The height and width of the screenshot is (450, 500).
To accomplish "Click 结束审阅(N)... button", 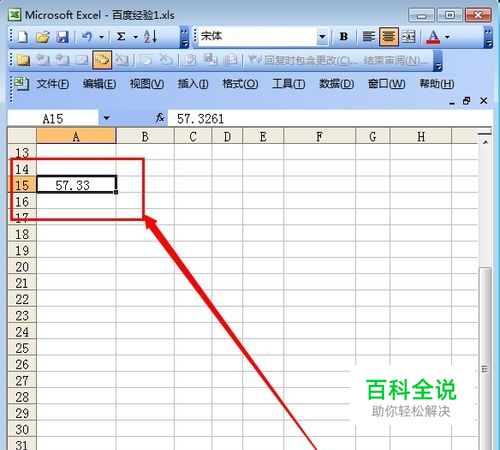I will [396, 60].
